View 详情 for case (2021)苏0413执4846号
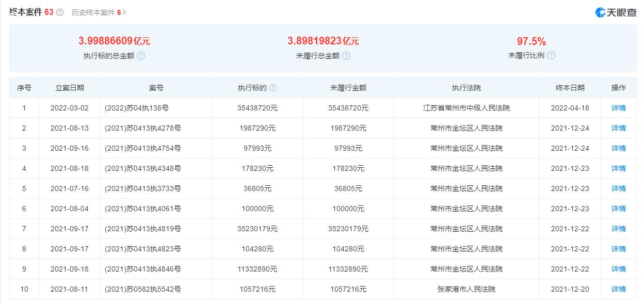 click(618, 269)
